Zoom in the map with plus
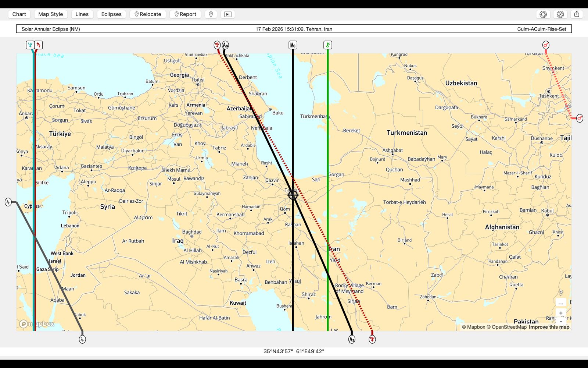Screen dimensions: 588x368 [561, 313]
